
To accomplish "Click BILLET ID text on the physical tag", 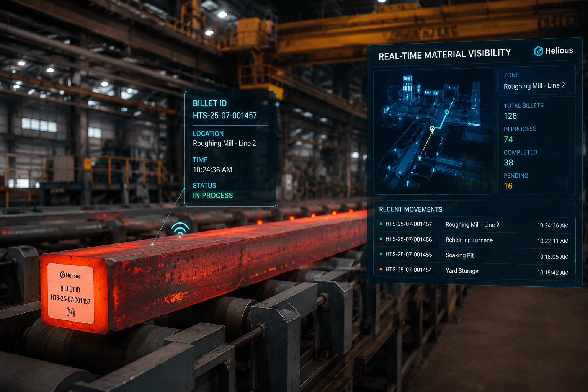I will 70,289.
